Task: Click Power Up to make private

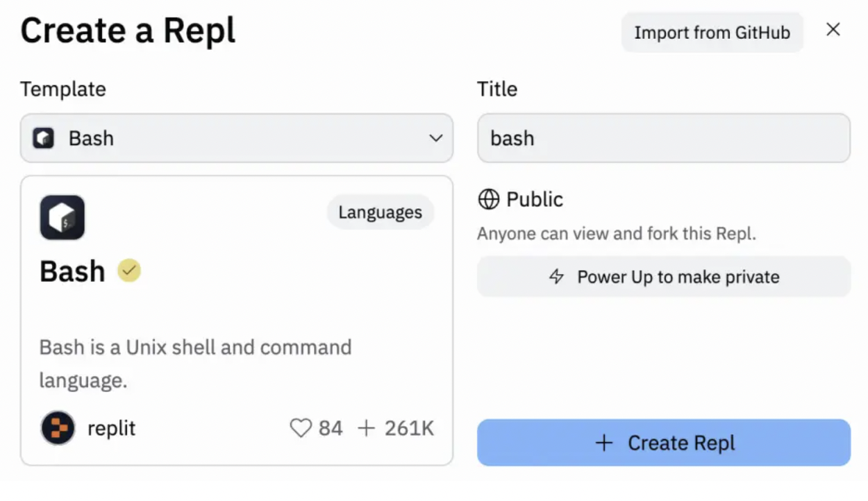Action: click(x=664, y=277)
